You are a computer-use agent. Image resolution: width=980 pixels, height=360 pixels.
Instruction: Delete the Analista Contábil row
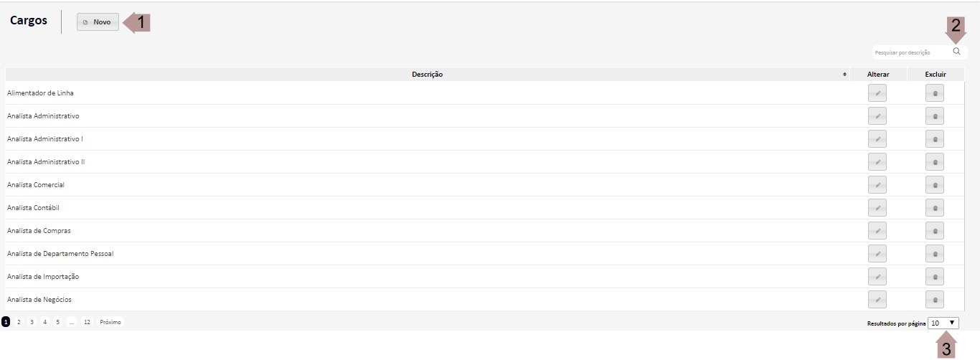pos(934,208)
